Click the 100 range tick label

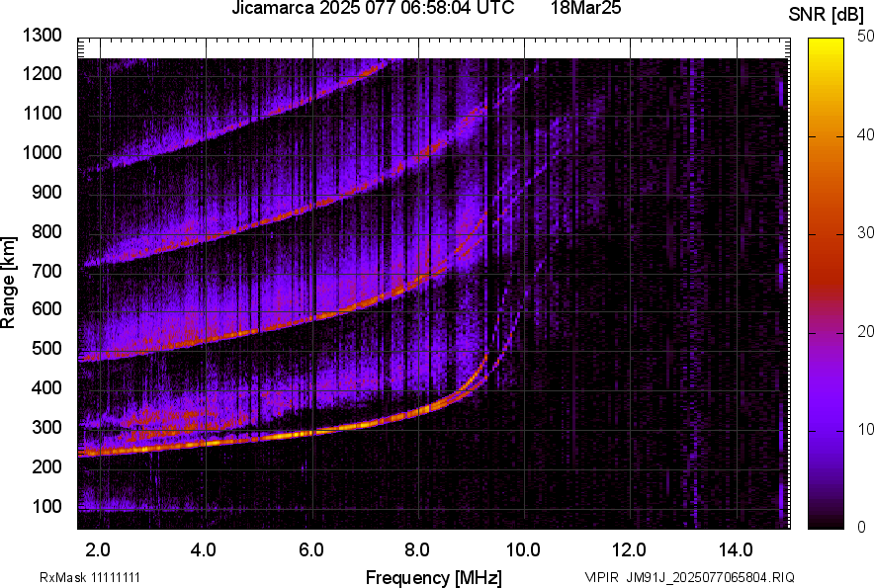[x=46, y=506]
